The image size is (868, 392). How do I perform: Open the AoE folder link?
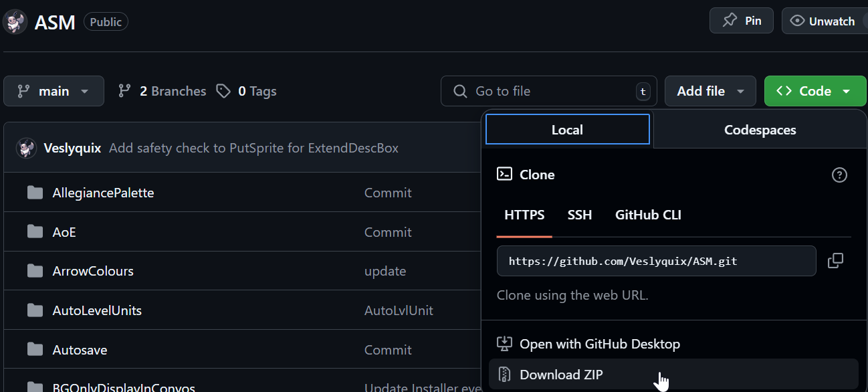click(64, 232)
